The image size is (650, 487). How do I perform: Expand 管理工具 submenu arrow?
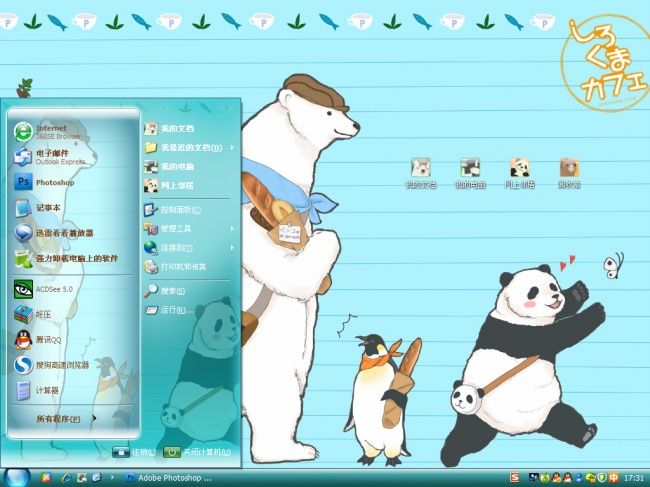pos(232,228)
